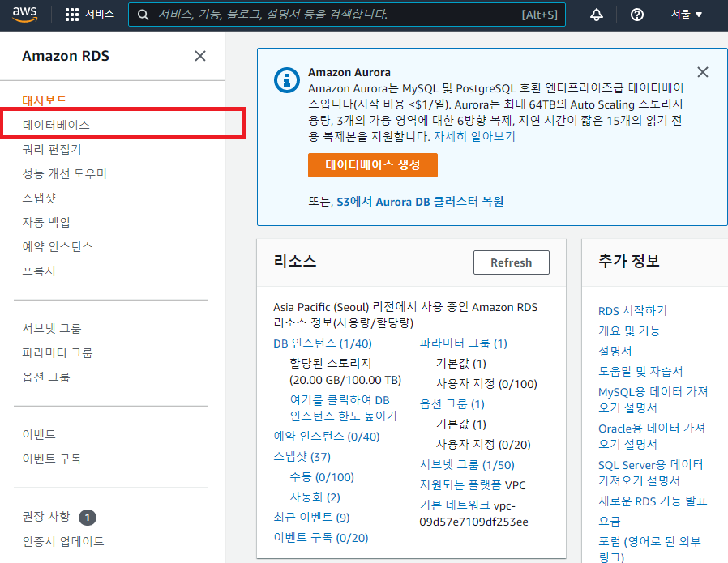Screen dimensions: 728x563
Task: Click the Refresh button in 리소스
Action: (x=512, y=262)
